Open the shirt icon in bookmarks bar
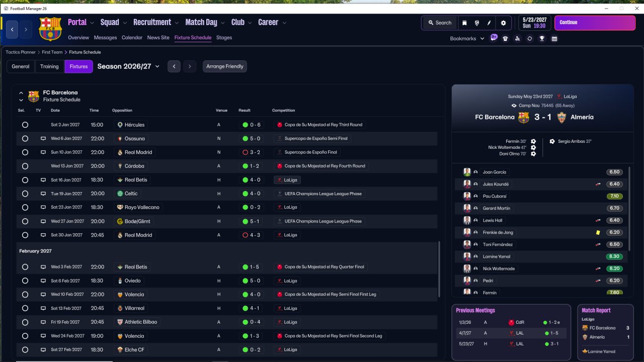Screen dimensions: 644x362 505,39
